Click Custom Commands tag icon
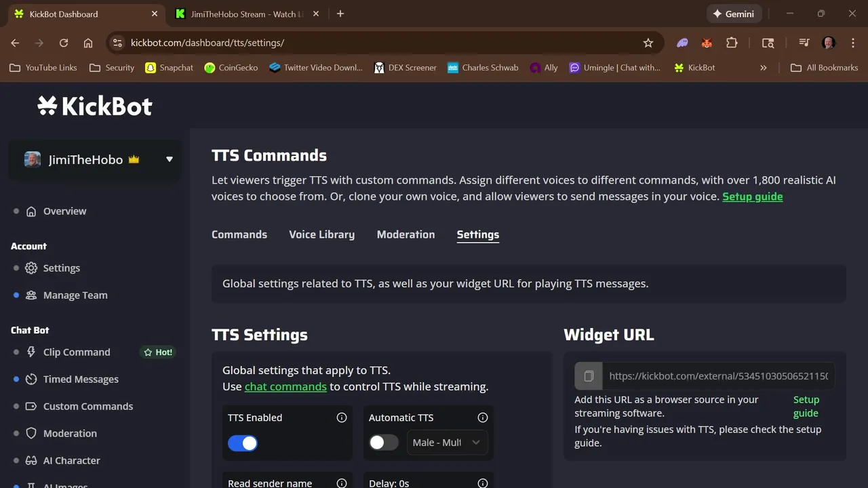The height and width of the screenshot is (488, 868). click(x=31, y=407)
